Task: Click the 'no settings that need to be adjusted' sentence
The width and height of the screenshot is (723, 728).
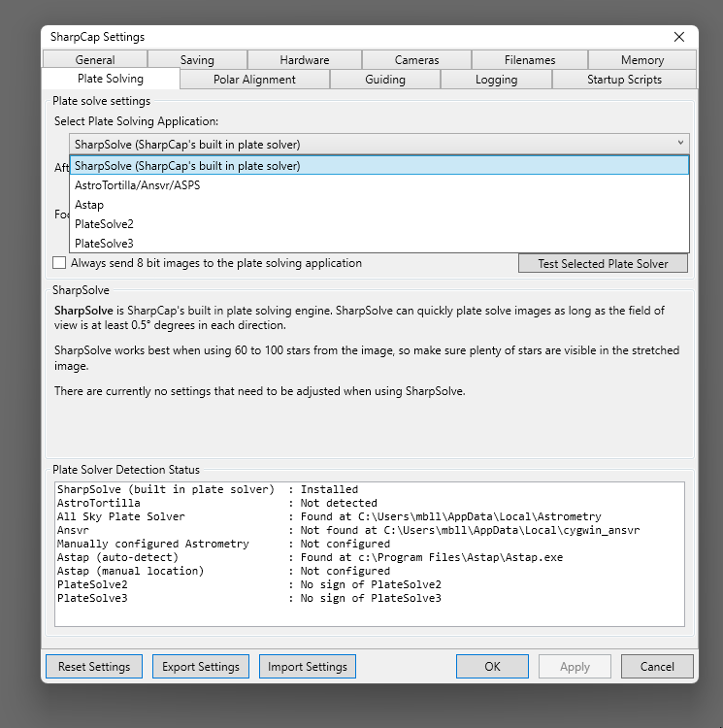Action: tap(260, 391)
